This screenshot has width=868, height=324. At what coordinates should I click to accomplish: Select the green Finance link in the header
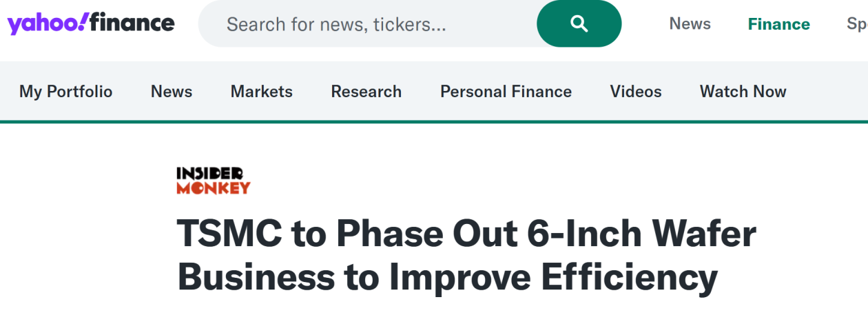pyautogui.click(x=778, y=24)
